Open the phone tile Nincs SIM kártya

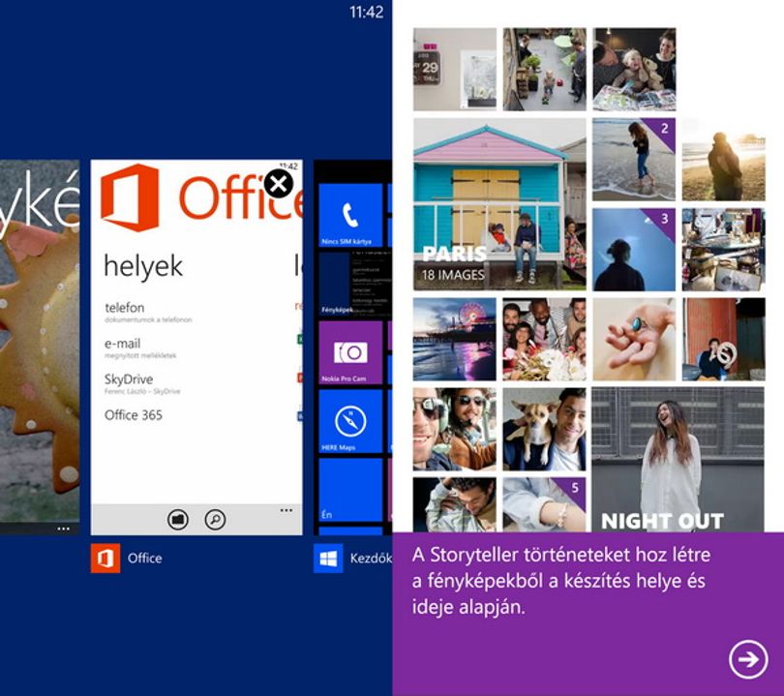tap(350, 215)
